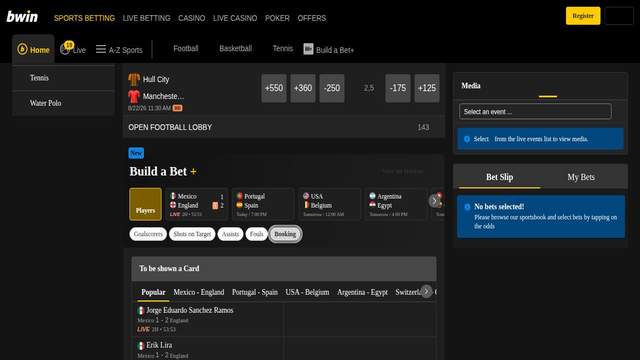Open the Select an event dropdown
The width and height of the screenshot is (640, 360).
coord(535,111)
